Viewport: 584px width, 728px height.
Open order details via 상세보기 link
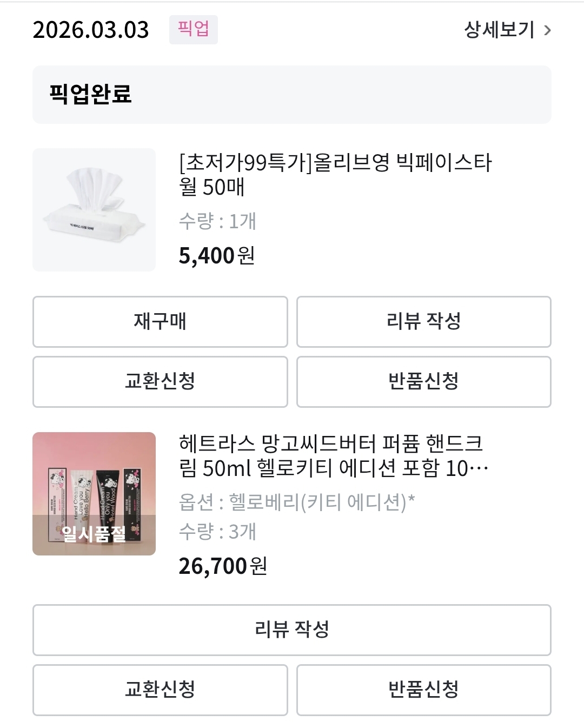(x=499, y=30)
